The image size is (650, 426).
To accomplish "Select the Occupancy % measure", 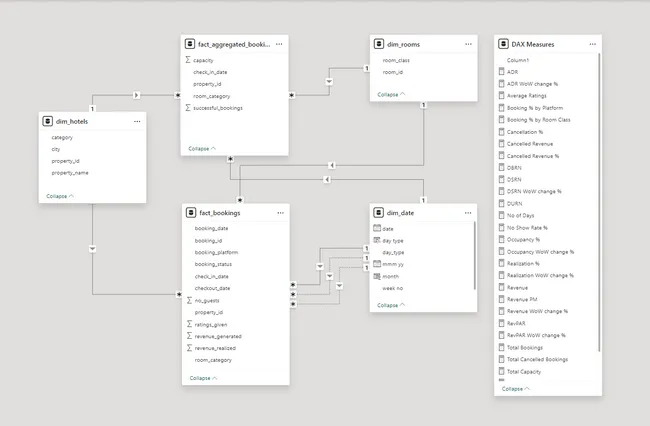I will click(x=523, y=240).
